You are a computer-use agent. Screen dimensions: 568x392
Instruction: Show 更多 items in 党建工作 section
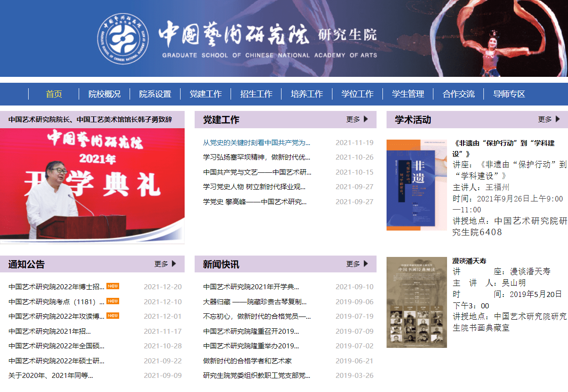click(x=353, y=119)
